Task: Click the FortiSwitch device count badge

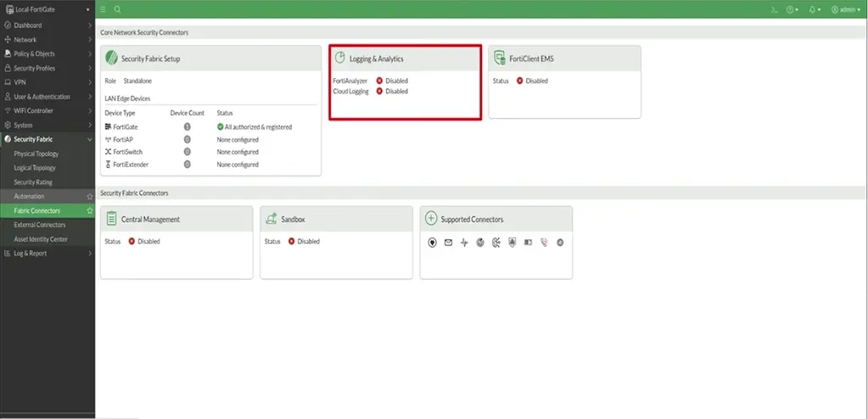Action: [188, 152]
